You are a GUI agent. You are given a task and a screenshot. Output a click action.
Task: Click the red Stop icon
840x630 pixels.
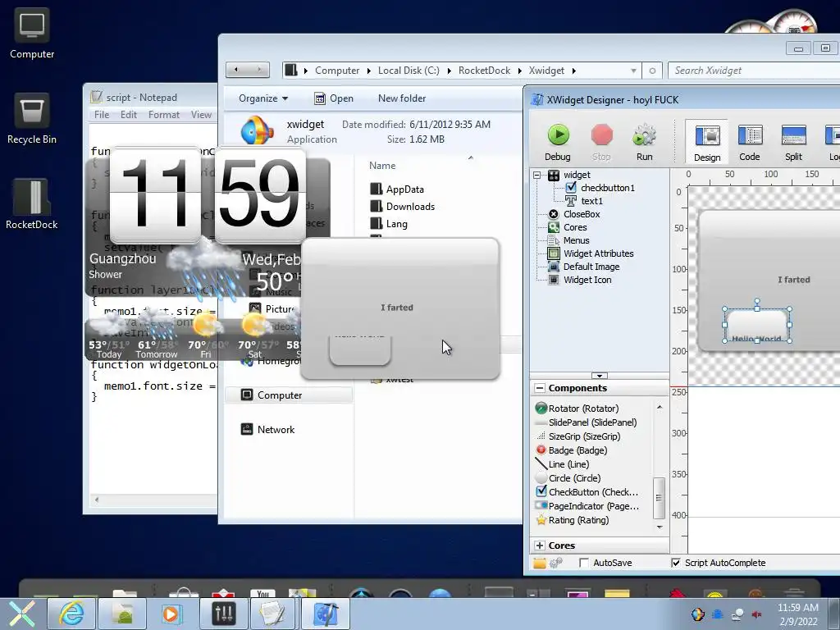pos(601,135)
